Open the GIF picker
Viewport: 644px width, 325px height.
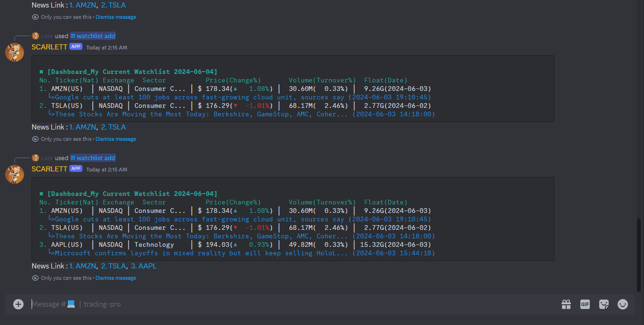coord(585,304)
